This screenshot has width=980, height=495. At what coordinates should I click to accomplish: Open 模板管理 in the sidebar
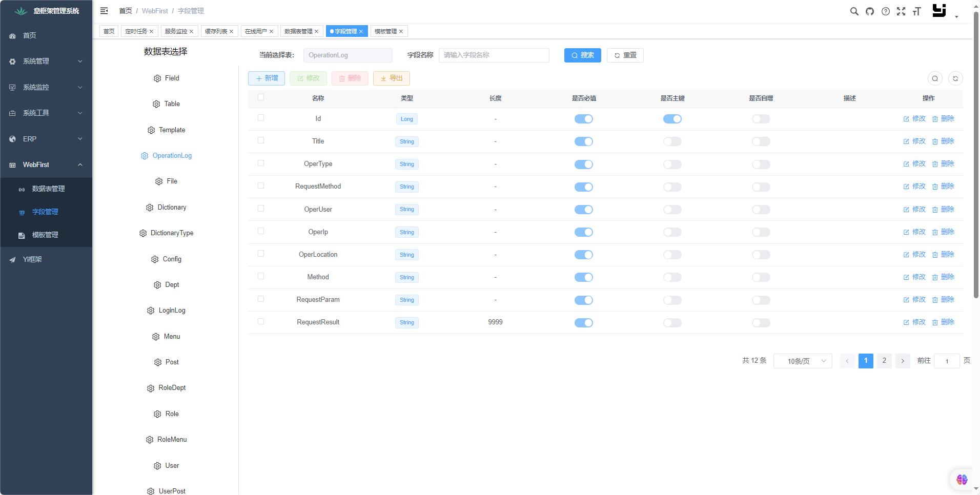45,235
